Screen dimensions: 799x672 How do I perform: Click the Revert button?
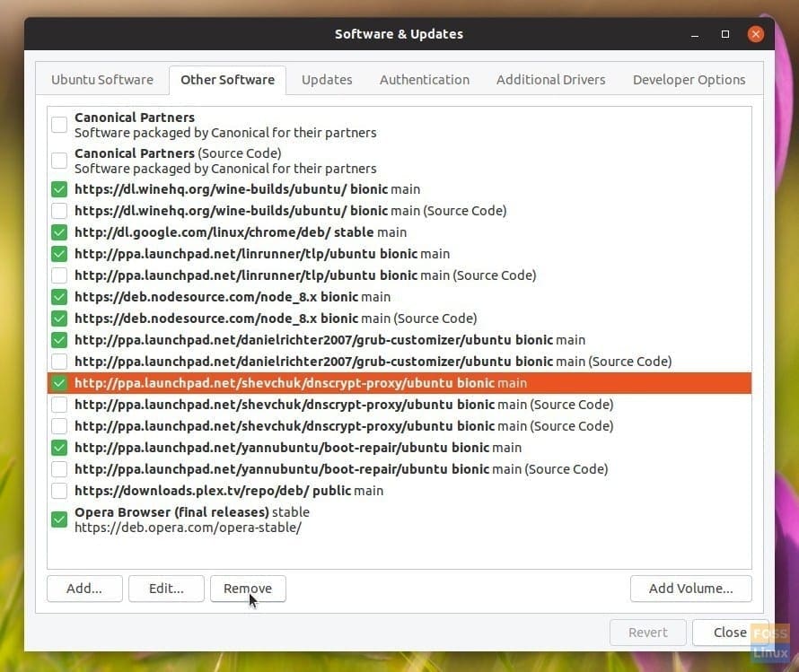coord(647,633)
